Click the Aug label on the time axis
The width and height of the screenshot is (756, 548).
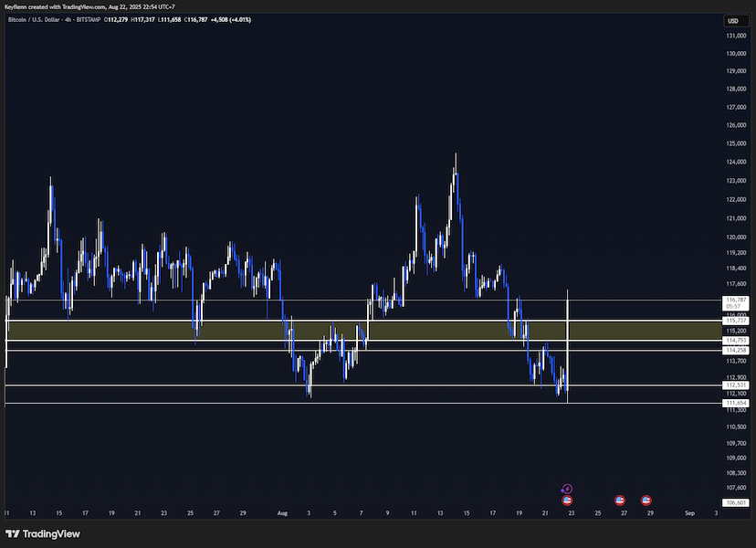pyautogui.click(x=282, y=513)
